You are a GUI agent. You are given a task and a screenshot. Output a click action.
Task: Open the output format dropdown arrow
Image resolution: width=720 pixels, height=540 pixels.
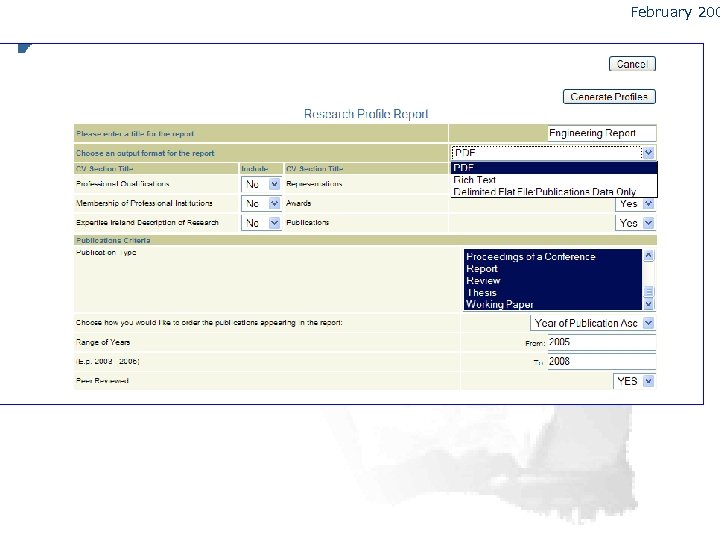coord(648,153)
